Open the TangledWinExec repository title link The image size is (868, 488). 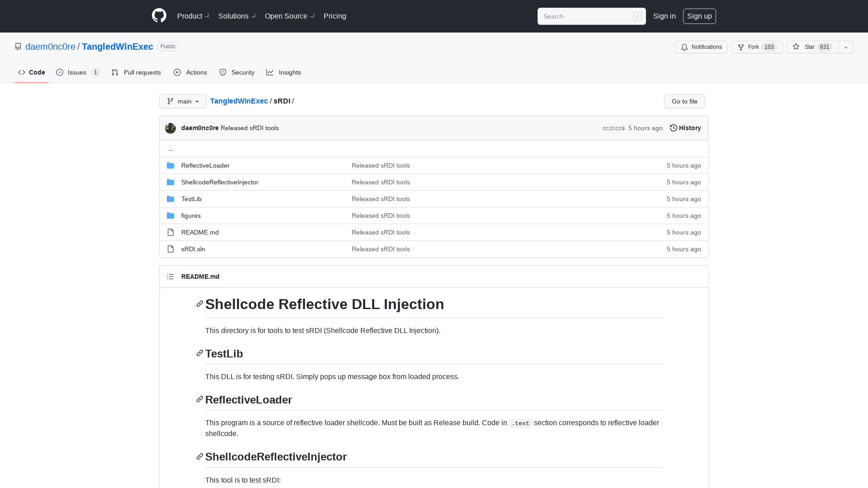click(118, 47)
